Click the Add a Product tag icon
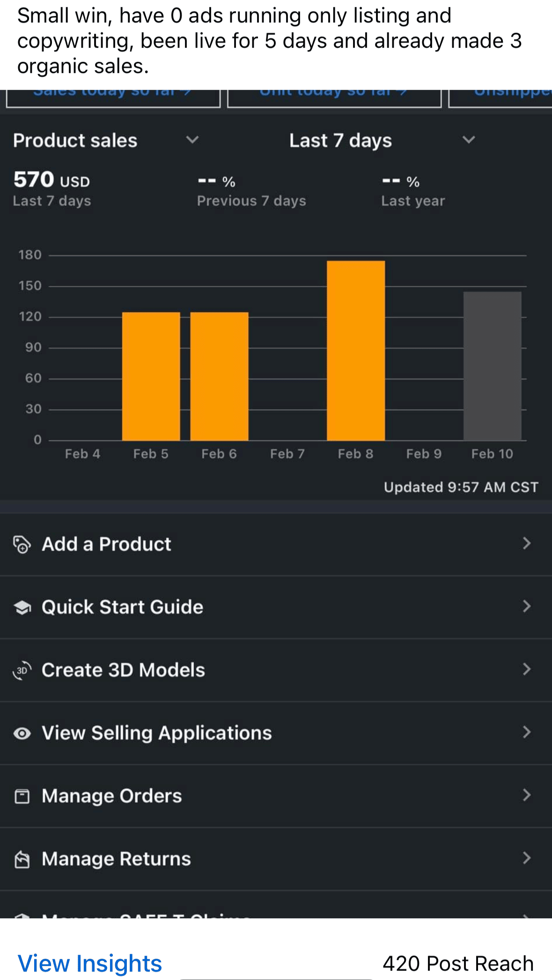 coord(22,544)
